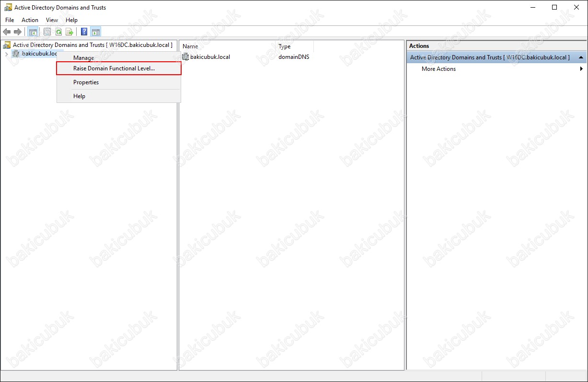The image size is (588, 382).
Task: Click the Refresh toolbar icon
Action: point(58,32)
